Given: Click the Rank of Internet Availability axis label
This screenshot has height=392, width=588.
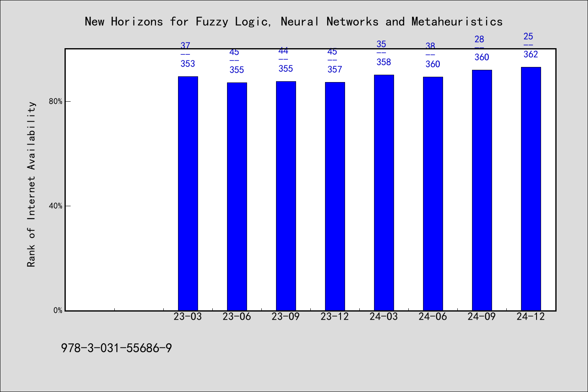Looking at the screenshot, I should 31,184.
